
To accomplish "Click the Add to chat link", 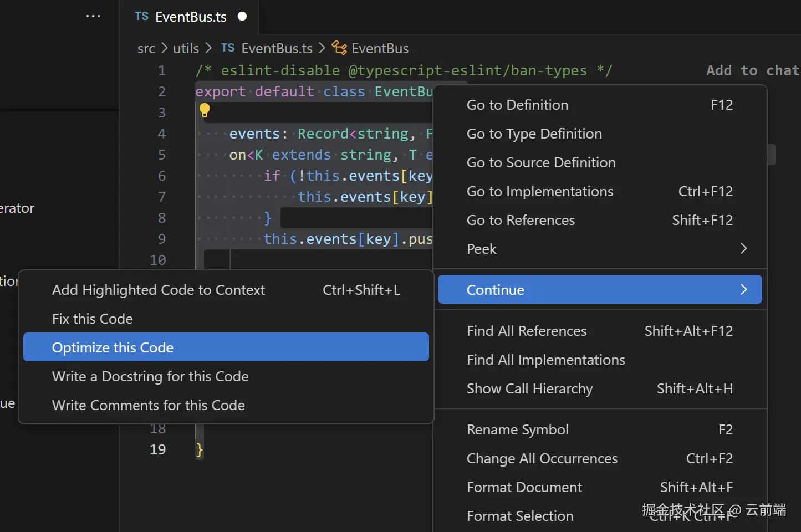I will [752, 70].
